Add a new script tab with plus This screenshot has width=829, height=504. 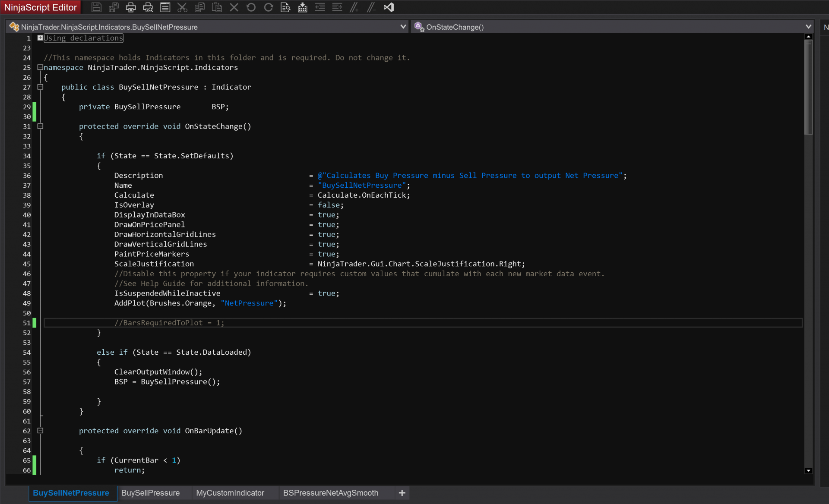tap(402, 493)
